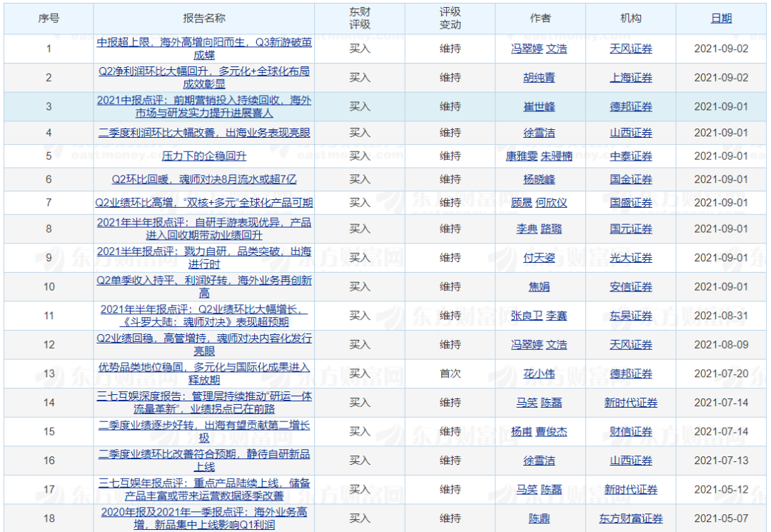The image size is (771, 532).
Task: Open report 'Q2业绩回稳，高管增持'
Action: 204,345
